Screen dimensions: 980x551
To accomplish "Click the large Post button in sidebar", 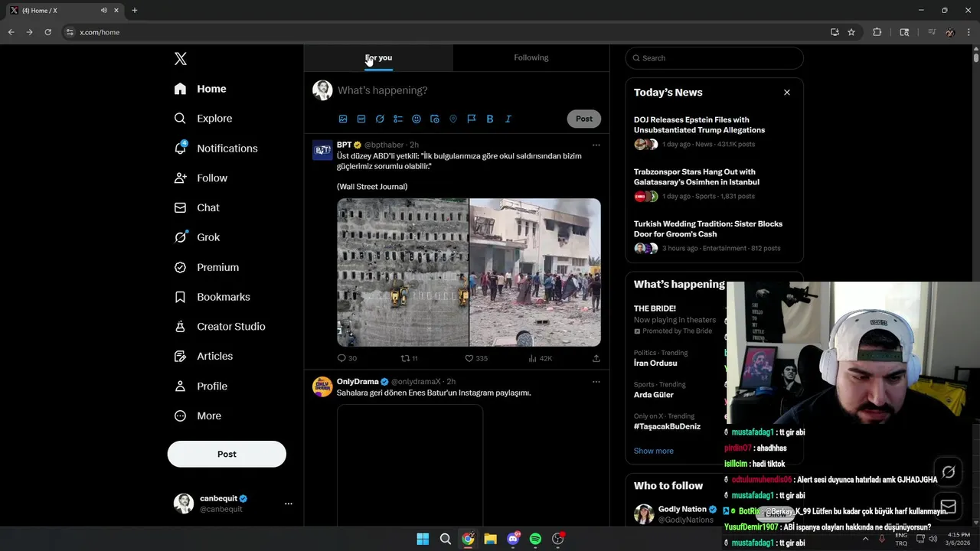I will [227, 454].
